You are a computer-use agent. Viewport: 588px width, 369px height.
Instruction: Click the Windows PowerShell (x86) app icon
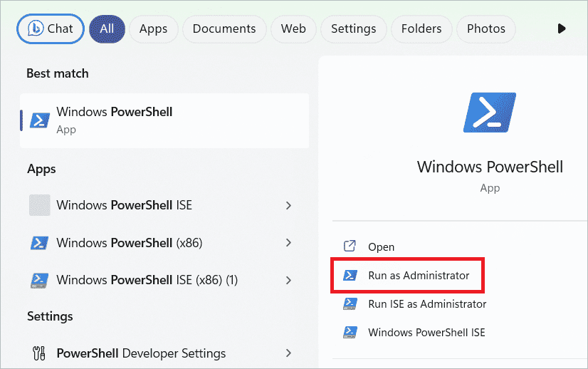39,243
